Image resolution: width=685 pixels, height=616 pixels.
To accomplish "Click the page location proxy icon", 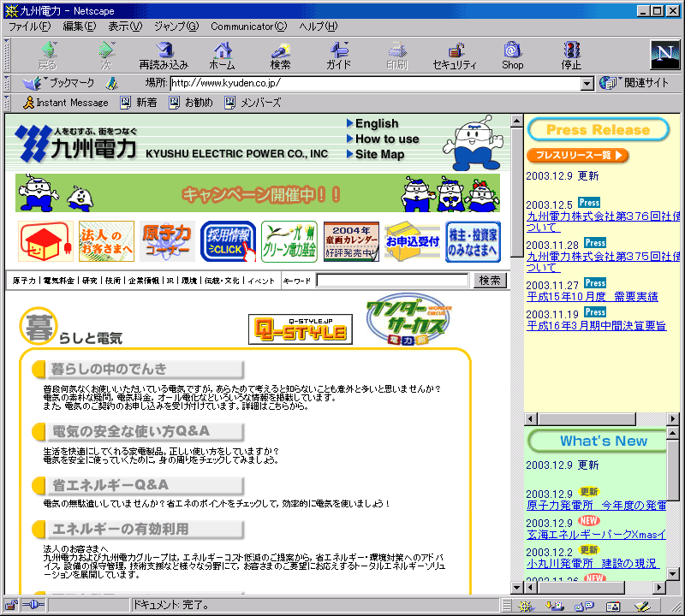I will click(112, 83).
